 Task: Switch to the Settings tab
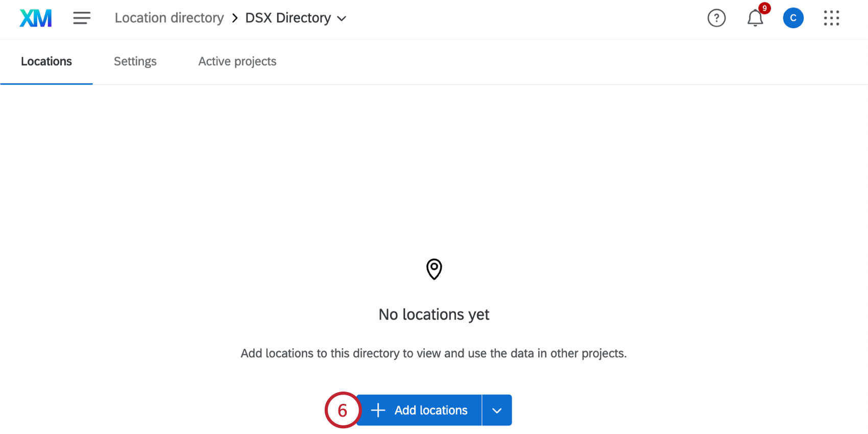(135, 61)
